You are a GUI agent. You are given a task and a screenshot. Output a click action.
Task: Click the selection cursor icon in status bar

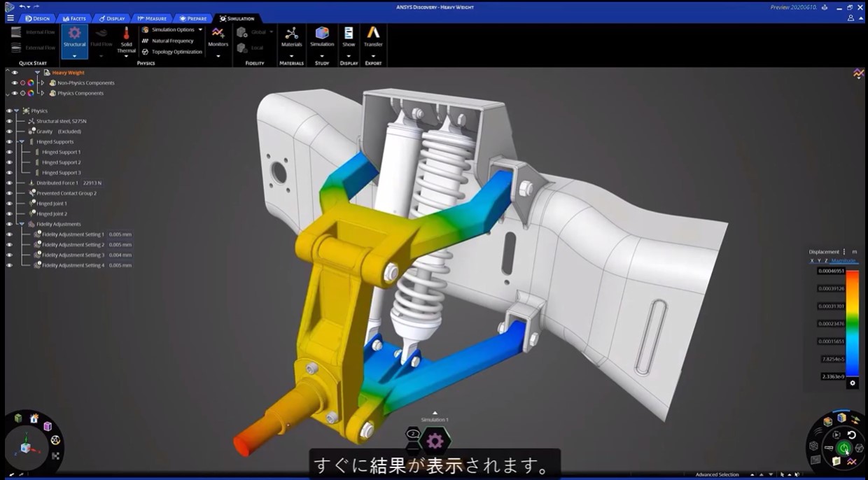(x=783, y=474)
